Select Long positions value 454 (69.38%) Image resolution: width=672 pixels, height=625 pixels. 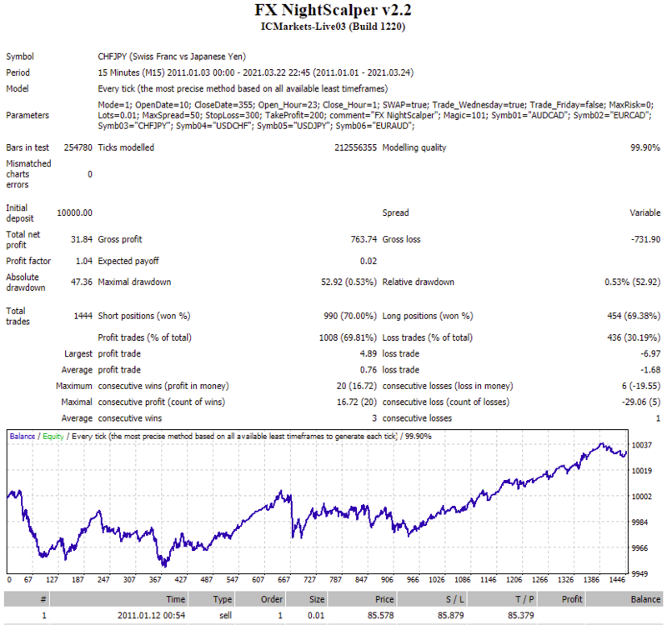coord(634,316)
